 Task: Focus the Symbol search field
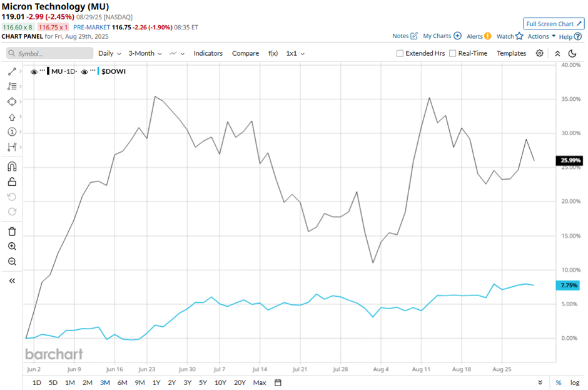point(50,53)
